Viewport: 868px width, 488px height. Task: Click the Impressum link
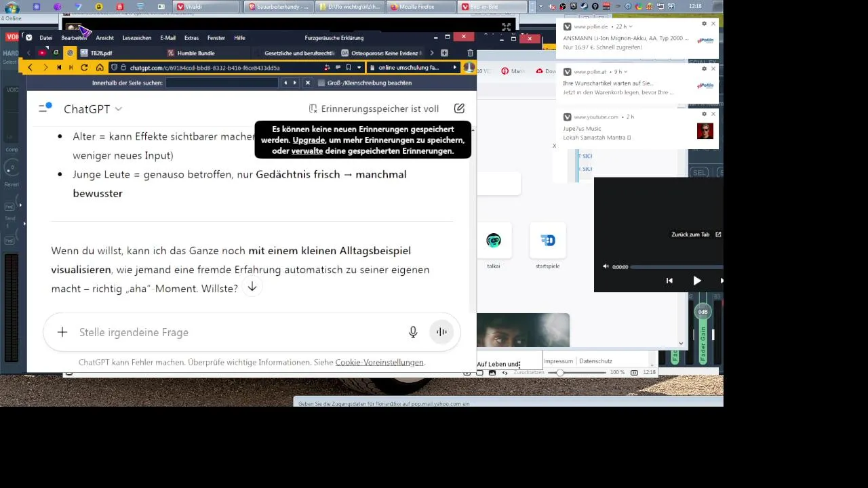[x=559, y=361]
